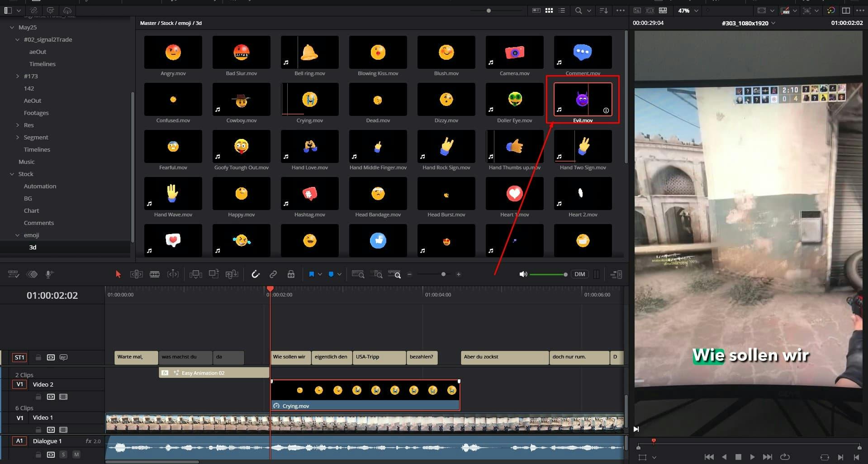
Task: Toggle the Position Lock padlock icon
Action: coord(291,274)
